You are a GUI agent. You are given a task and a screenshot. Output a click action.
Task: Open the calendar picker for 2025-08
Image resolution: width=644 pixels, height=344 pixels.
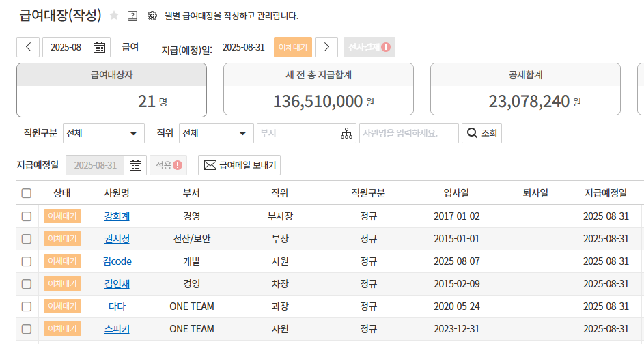coord(99,47)
